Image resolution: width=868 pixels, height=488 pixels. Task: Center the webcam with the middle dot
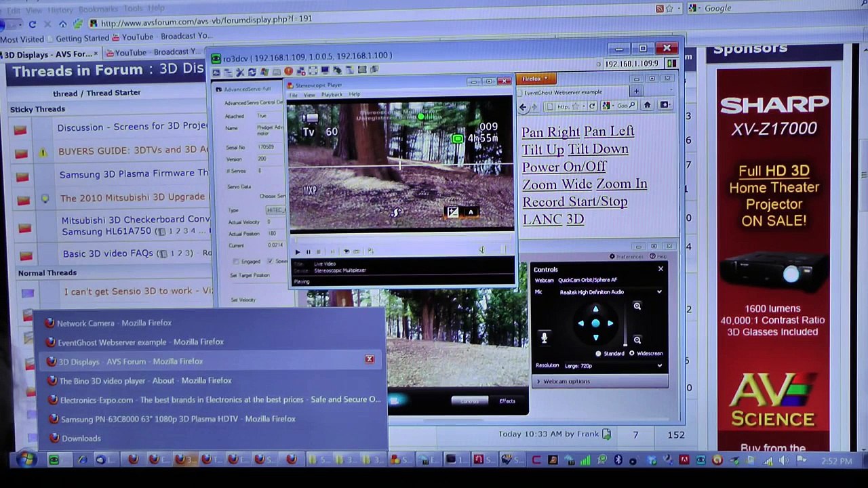595,323
